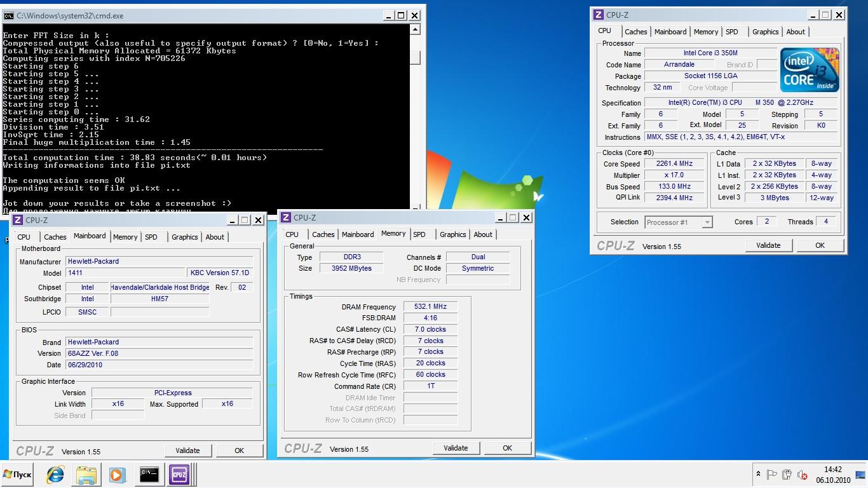Switch to the cmd.exe taskbar icon
The height and width of the screenshot is (488, 868).
point(149,475)
